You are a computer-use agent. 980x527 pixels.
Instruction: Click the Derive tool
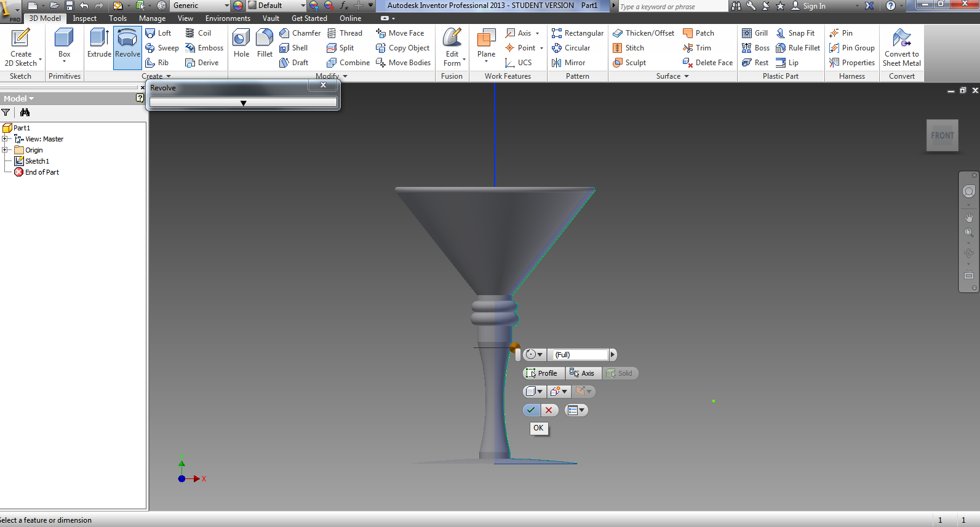(x=202, y=63)
